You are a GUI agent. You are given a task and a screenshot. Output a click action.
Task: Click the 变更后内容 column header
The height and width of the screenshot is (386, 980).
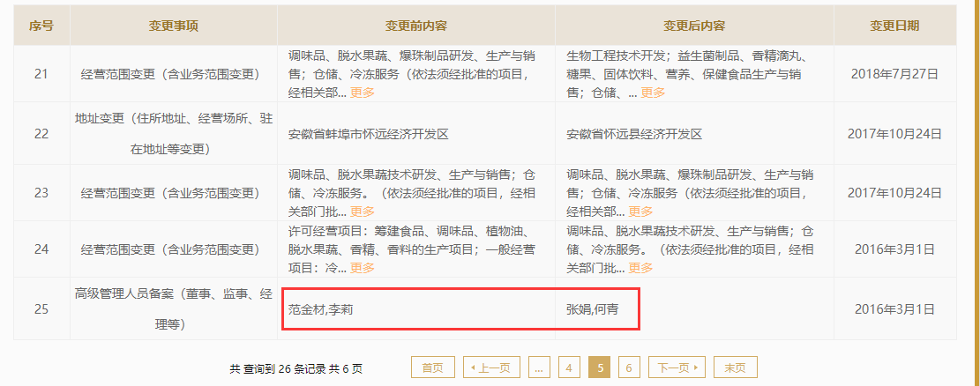point(694,26)
